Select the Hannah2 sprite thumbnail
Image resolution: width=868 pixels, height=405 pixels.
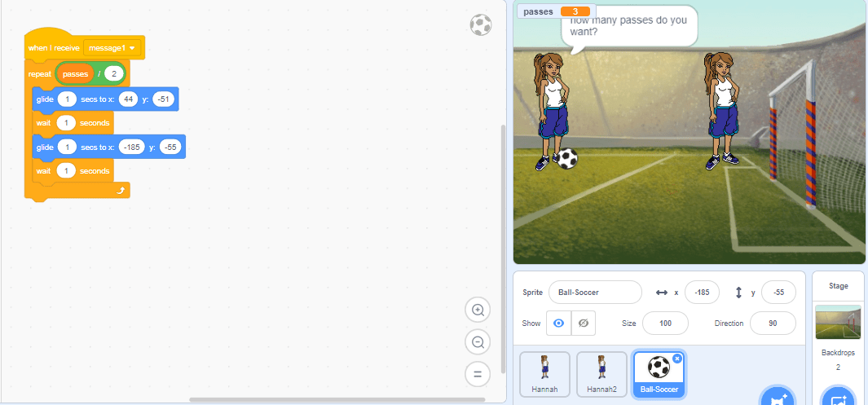click(601, 374)
